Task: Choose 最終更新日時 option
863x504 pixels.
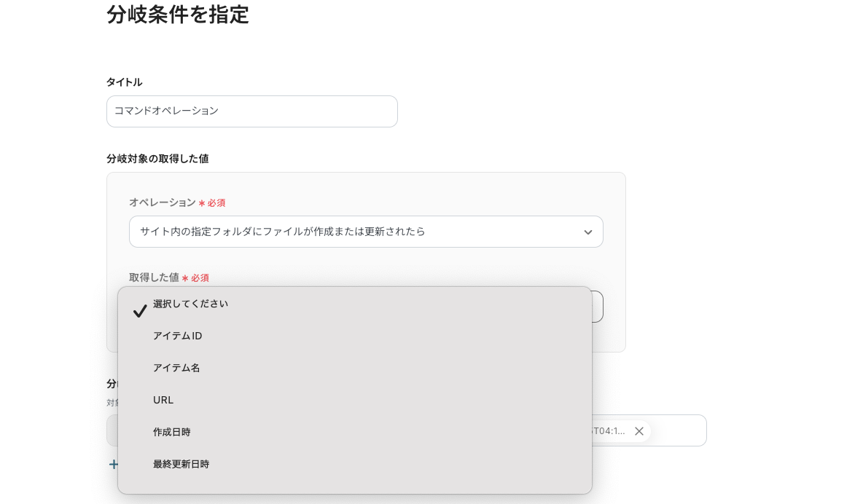Action: point(181,464)
